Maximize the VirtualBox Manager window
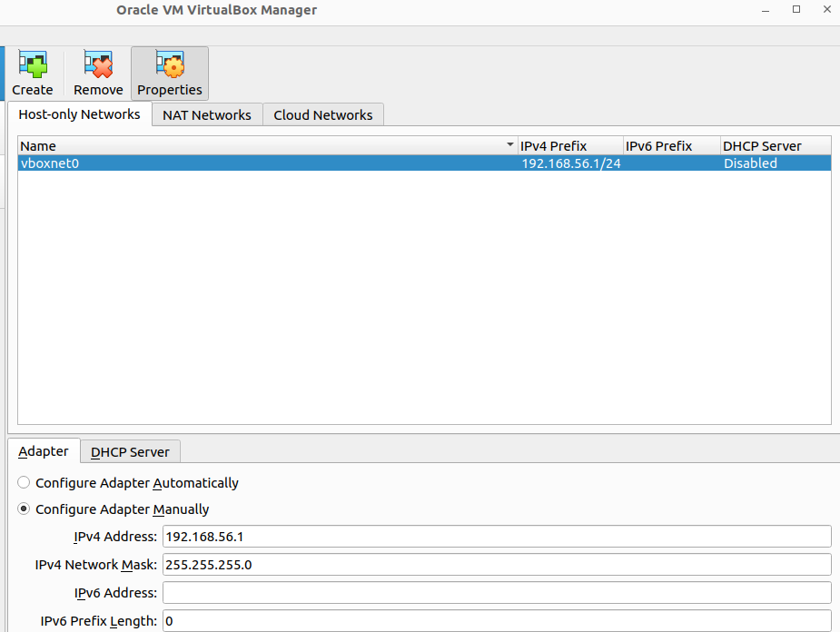 click(796, 10)
